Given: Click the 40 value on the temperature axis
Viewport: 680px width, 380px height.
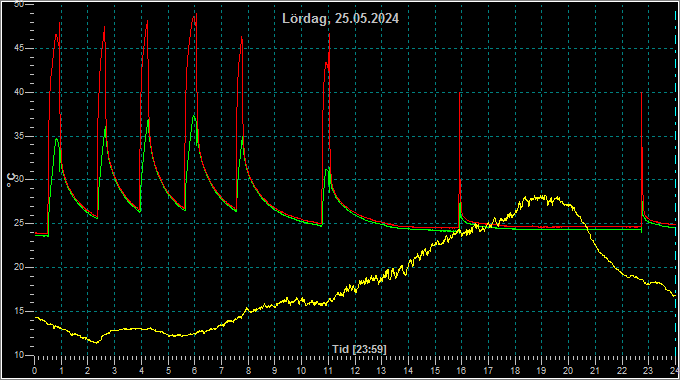Looking at the screenshot, I should (x=19, y=92).
